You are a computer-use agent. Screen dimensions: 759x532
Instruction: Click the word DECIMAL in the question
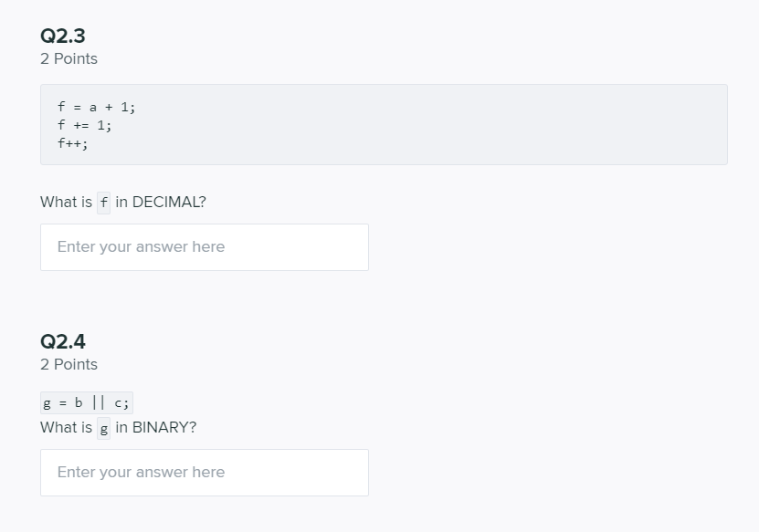tap(169, 203)
